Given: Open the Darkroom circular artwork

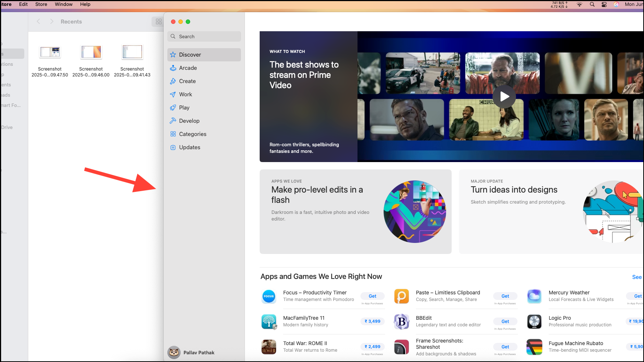Looking at the screenshot, I should pyautogui.click(x=415, y=212).
